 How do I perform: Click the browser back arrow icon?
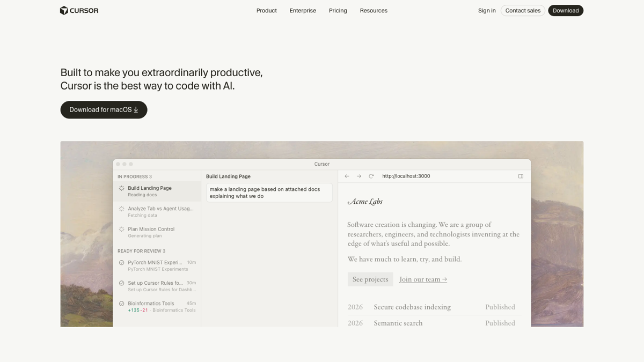(x=347, y=176)
